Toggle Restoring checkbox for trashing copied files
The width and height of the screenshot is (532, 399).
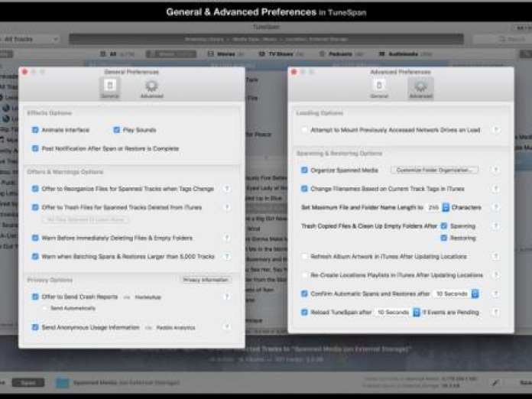click(x=444, y=238)
